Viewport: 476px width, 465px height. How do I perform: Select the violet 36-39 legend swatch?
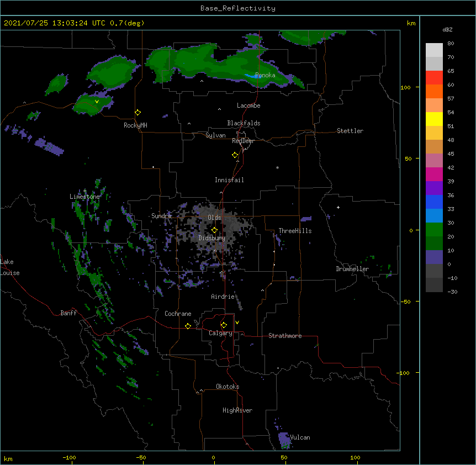[434, 188]
